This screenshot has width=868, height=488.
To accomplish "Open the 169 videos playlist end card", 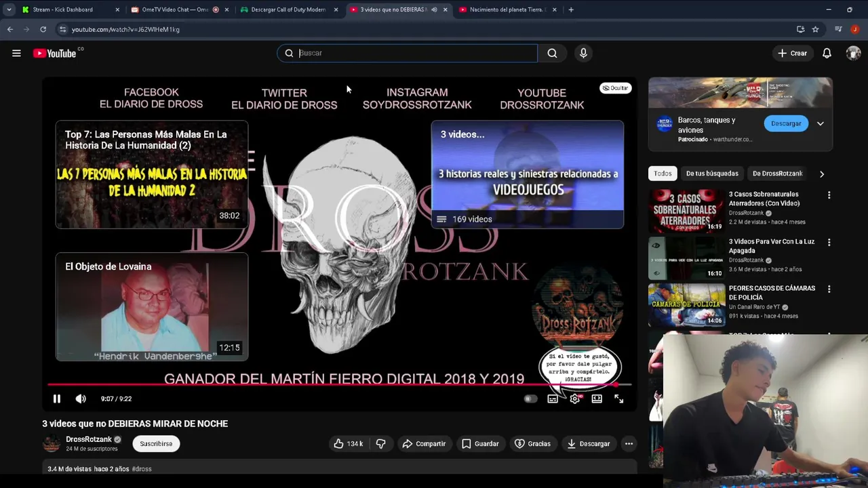I will pos(528,175).
